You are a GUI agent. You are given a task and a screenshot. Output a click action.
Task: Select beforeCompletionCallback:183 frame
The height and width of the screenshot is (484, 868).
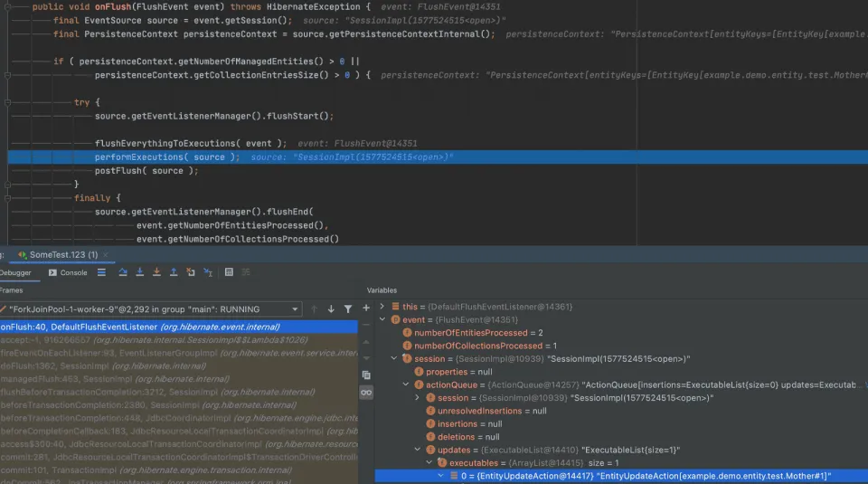click(x=179, y=431)
